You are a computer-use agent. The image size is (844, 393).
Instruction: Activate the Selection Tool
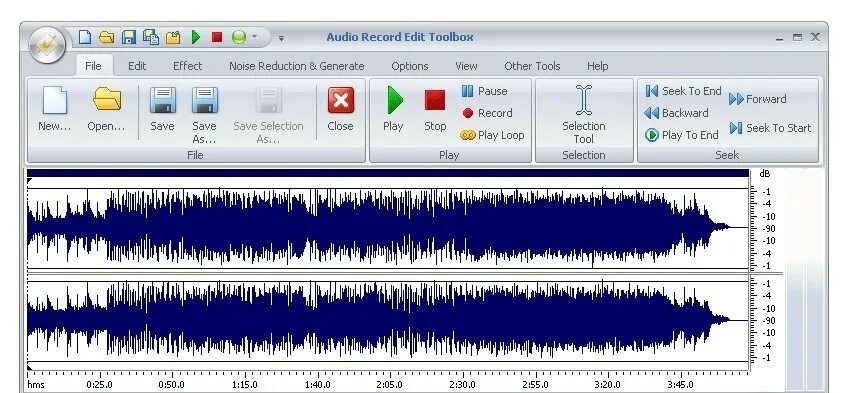point(584,115)
